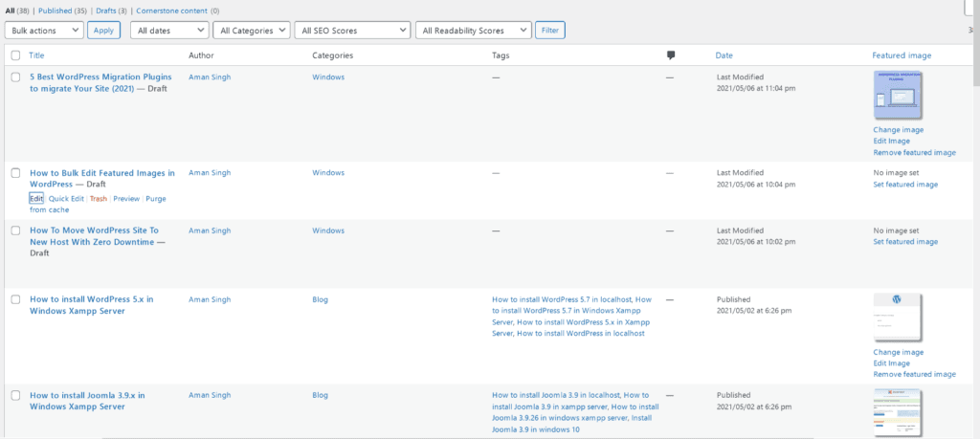Set featured image for Bulk Edit post

[x=905, y=185]
